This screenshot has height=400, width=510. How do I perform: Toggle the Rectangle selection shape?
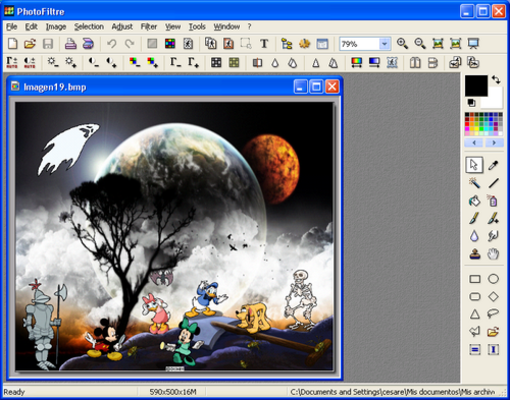tap(475, 279)
